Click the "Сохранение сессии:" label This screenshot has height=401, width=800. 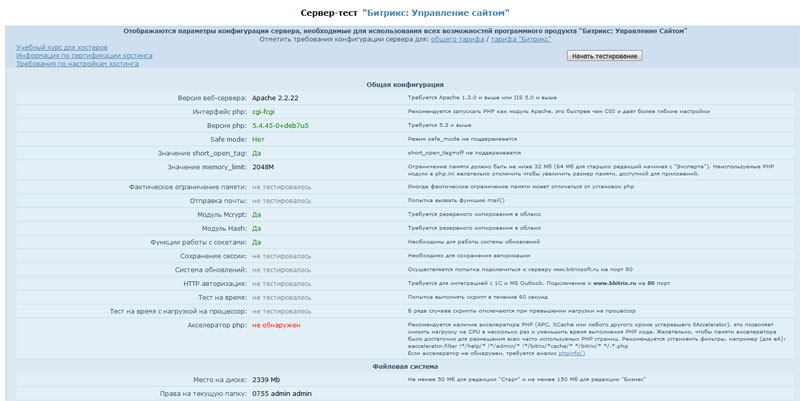point(214,256)
